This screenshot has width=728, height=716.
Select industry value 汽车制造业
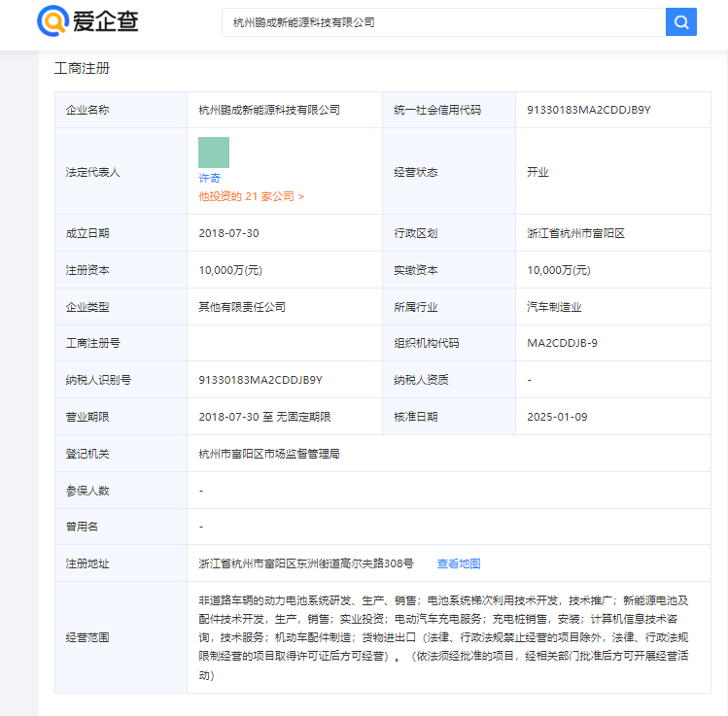pyautogui.click(x=554, y=307)
